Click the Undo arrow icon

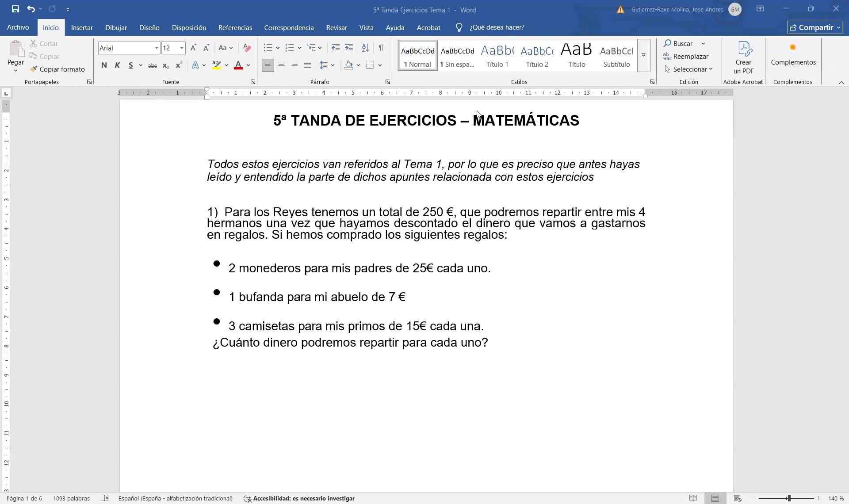[31, 9]
